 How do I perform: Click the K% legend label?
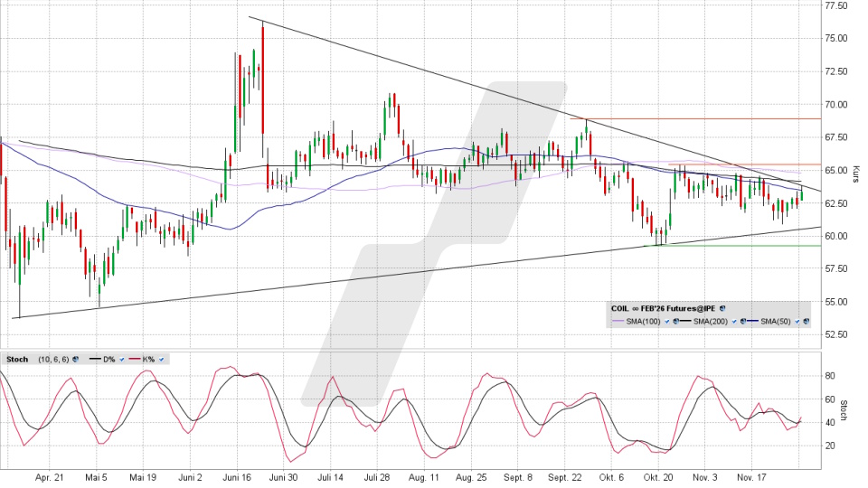[x=148, y=359]
